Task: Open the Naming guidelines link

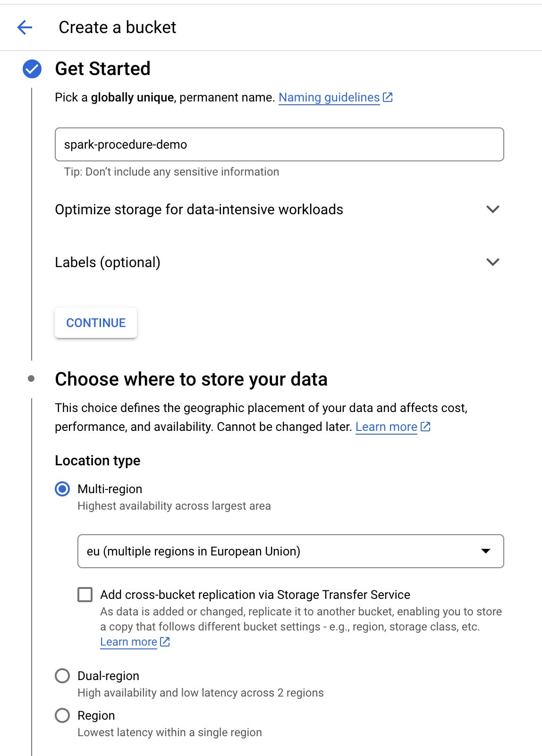Action: click(x=329, y=97)
